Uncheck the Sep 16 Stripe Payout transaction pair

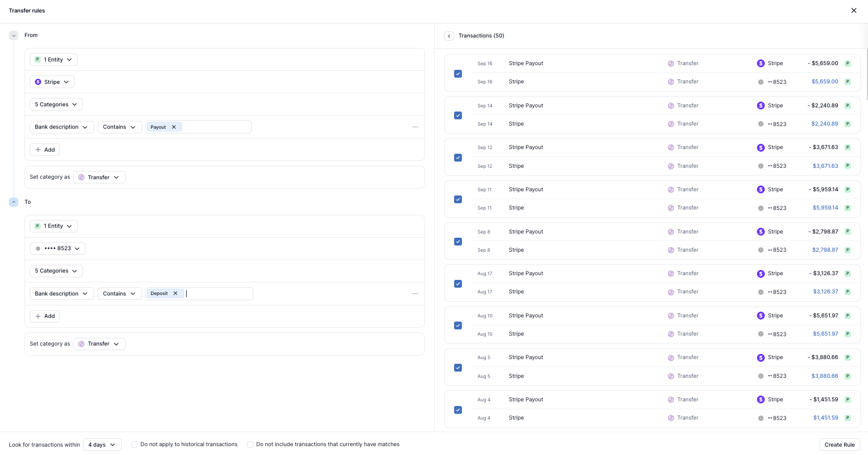pyautogui.click(x=458, y=73)
